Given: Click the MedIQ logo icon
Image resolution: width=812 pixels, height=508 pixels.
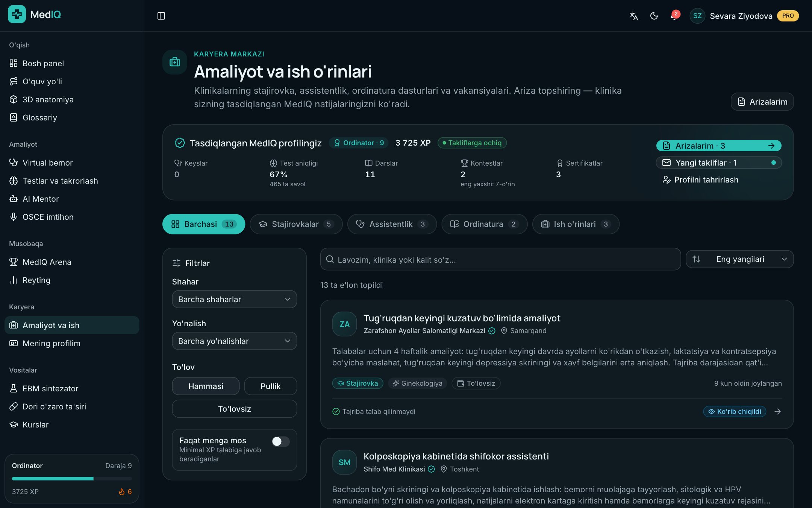Looking at the screenshot, I should [17, 14].
